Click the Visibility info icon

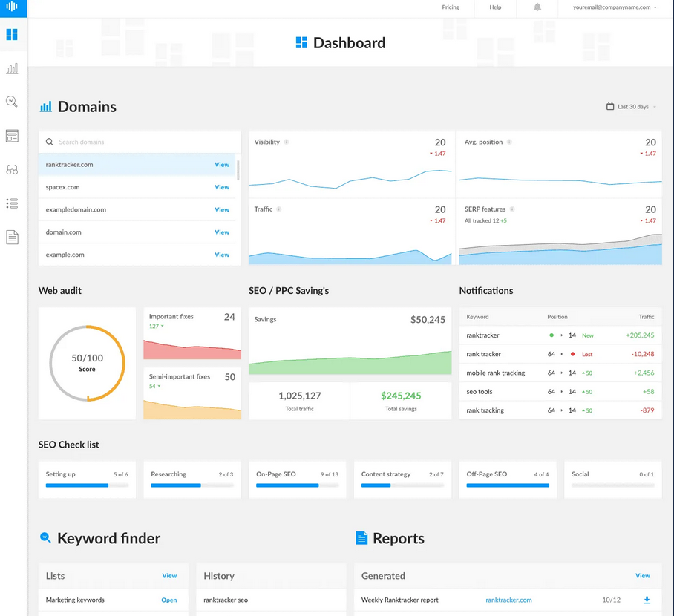(x=287, y=142)
